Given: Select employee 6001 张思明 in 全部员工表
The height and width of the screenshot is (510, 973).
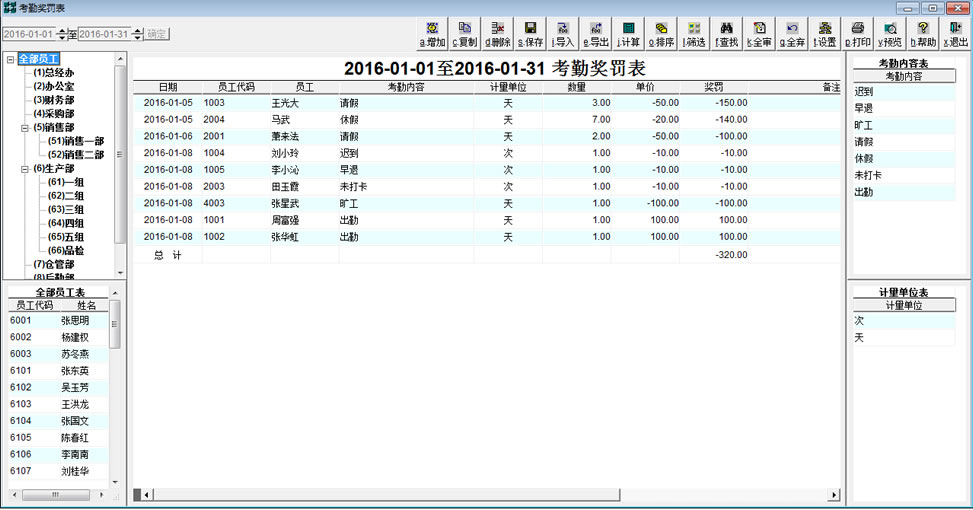Looking at the screenshot, I should [x=58, y=321].
